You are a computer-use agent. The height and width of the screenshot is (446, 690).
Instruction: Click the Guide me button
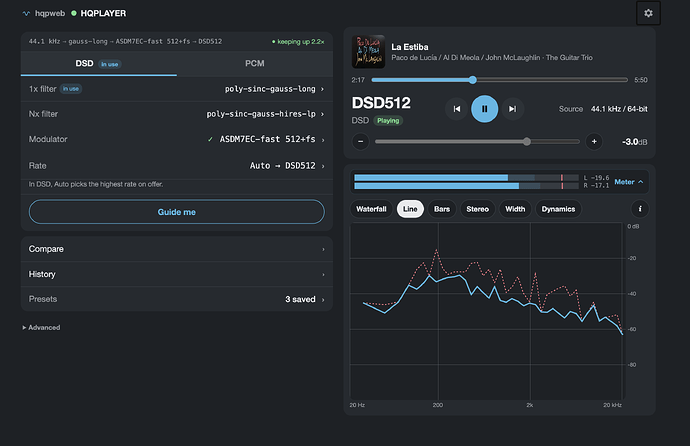coord(176,212)
